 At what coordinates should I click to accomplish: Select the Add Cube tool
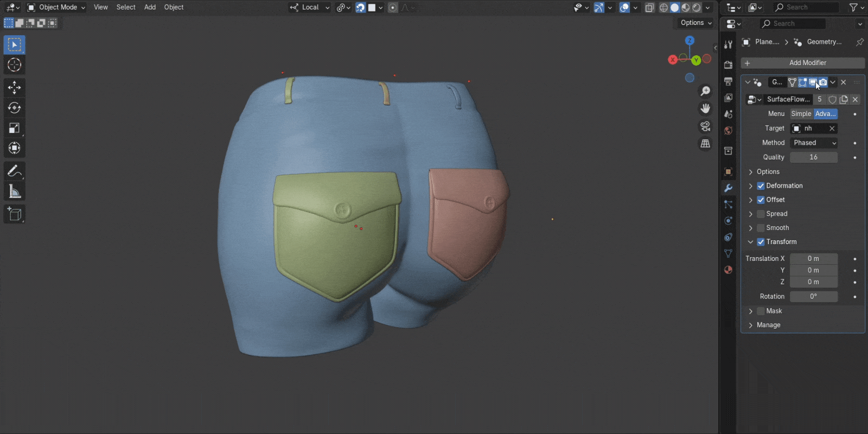point(15,214)
